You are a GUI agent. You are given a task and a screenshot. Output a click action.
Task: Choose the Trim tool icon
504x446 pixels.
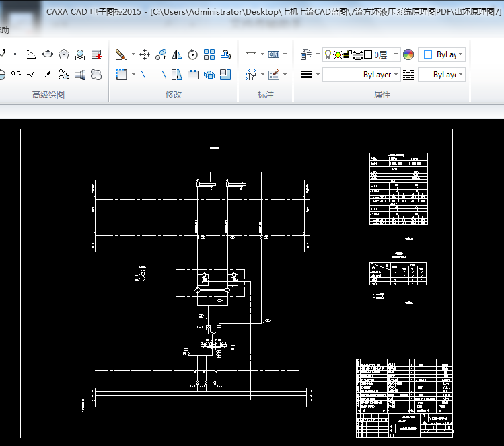145,74
